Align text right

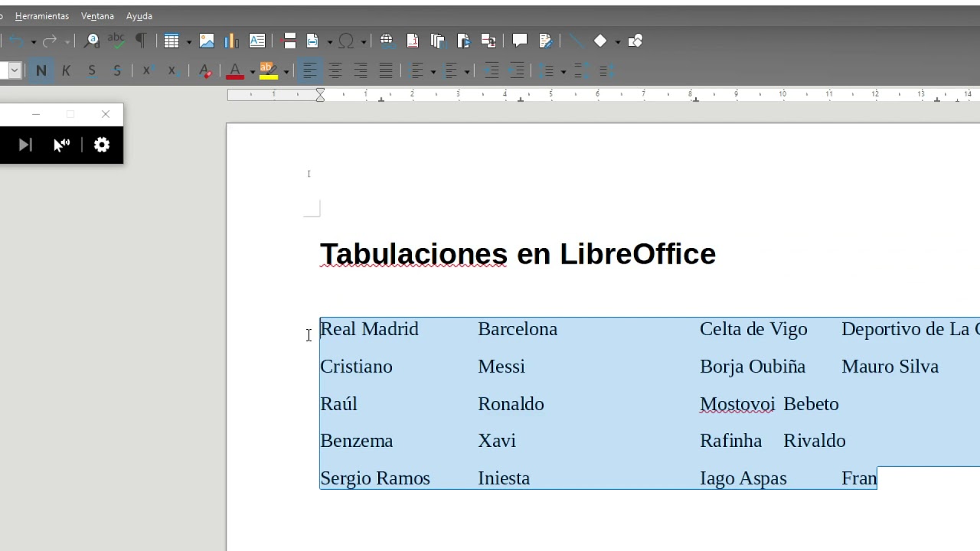click(x=361, y=70)
